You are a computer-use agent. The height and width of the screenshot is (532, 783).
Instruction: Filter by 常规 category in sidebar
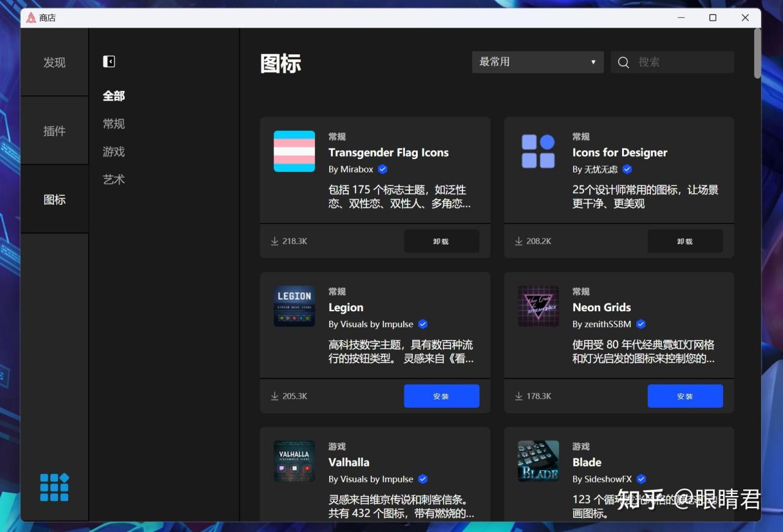coord(114,124)
